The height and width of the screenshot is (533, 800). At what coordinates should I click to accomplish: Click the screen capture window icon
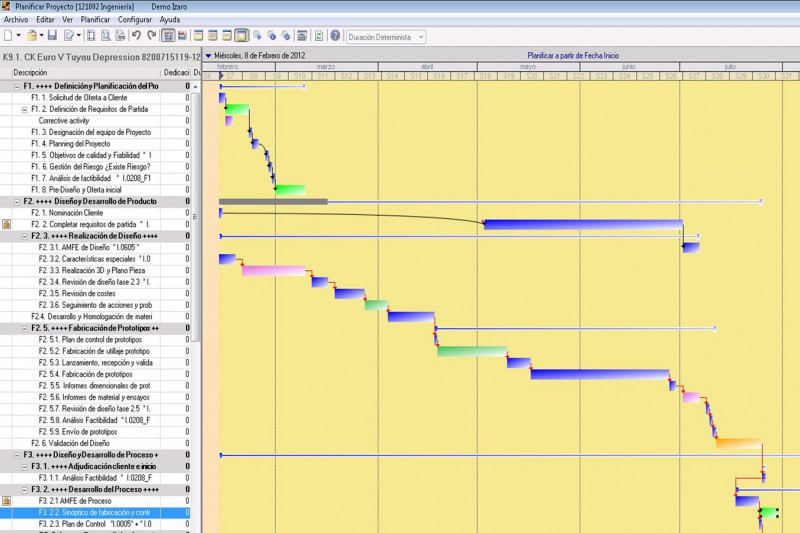[x=302, y=36]
